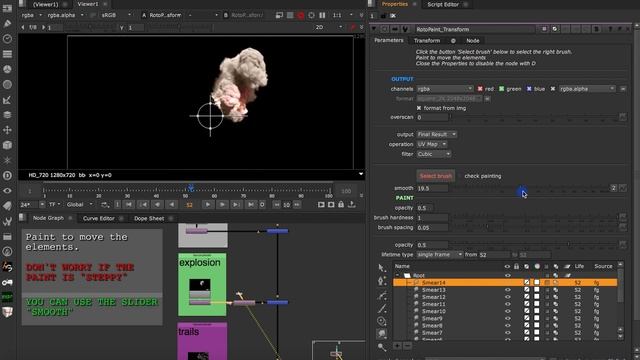Click the lock icon in timeline bar

click(x=341, y=204)
